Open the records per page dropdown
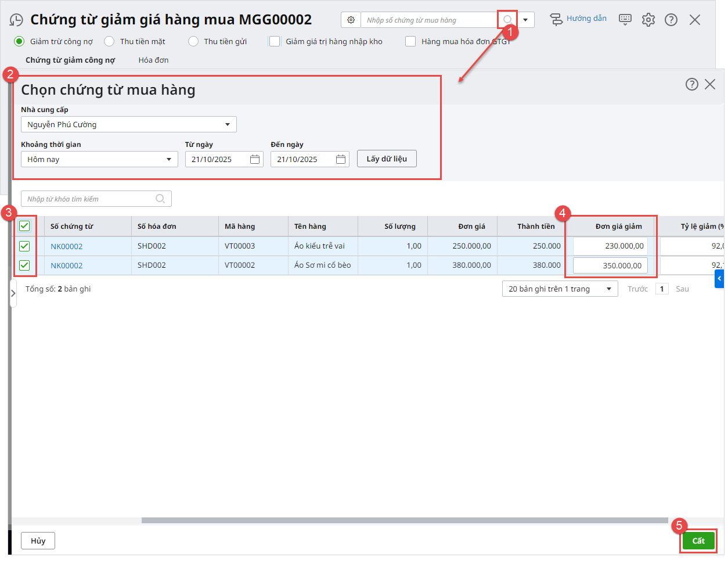The height and width of the screenshot is (561, 728). coord(608,289)
